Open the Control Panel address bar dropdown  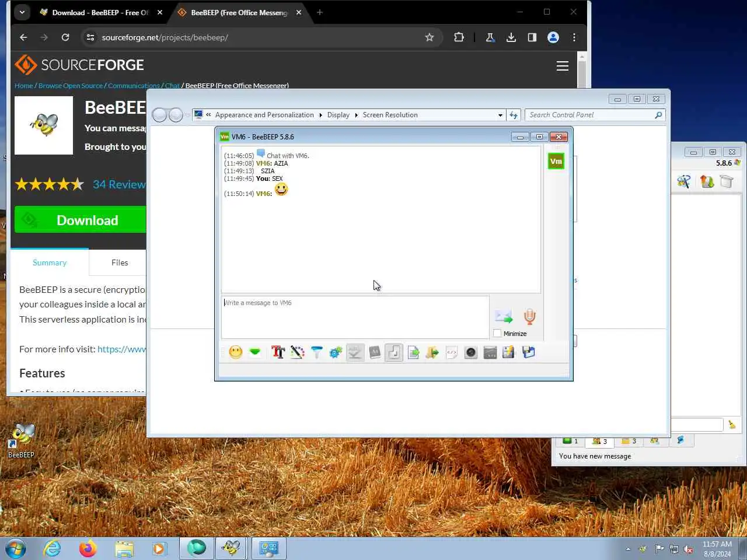(x=500, y=115)
